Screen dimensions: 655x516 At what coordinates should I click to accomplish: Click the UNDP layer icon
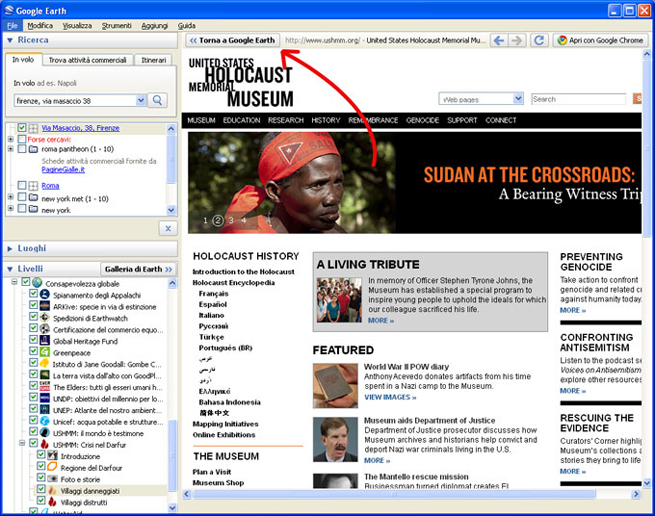pos(45,398)
